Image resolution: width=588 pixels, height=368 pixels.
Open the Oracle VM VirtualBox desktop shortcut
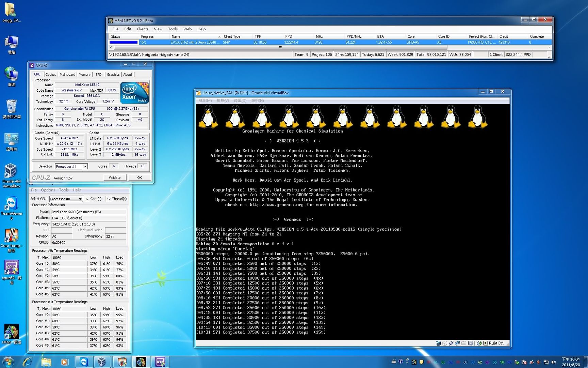tap(11, 175)
